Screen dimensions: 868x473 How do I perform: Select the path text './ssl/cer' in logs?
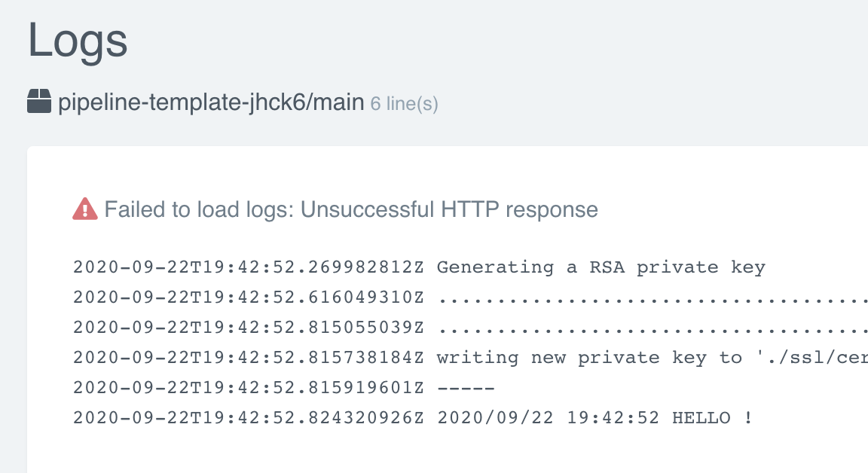coord(814,357)
